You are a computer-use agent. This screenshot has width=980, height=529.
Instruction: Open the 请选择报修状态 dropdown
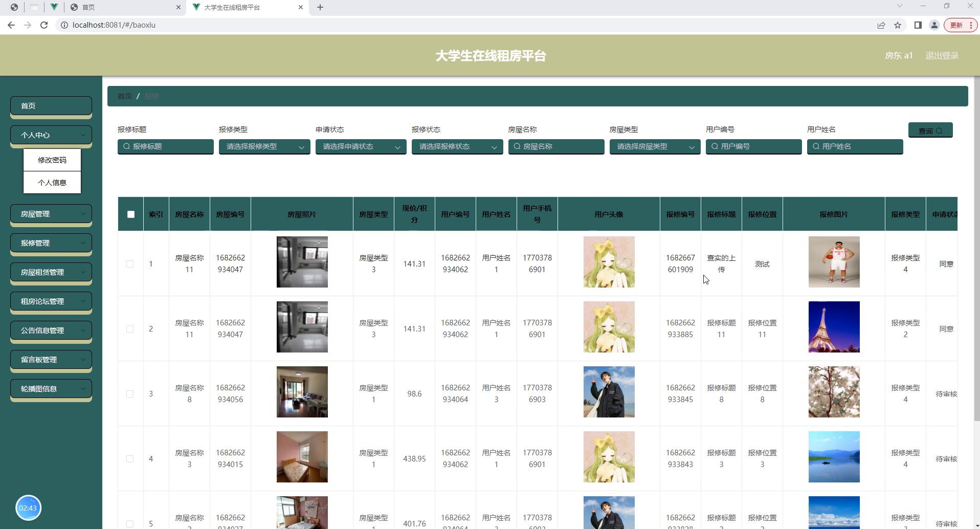coord(457,146)
